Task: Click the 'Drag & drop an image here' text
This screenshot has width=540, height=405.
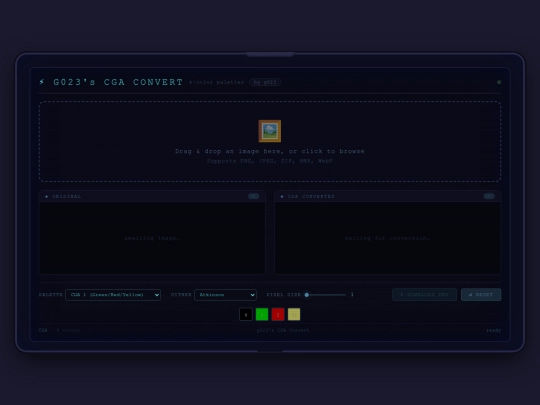Action: (270, 151)
